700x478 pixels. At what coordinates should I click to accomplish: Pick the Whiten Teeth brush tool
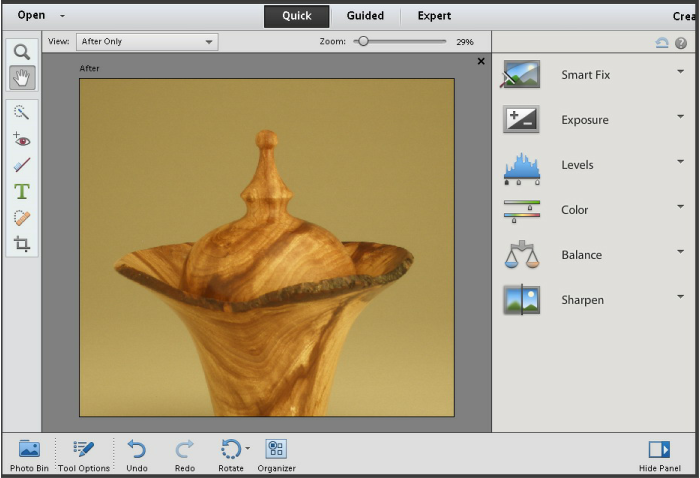tap(22, 165)
